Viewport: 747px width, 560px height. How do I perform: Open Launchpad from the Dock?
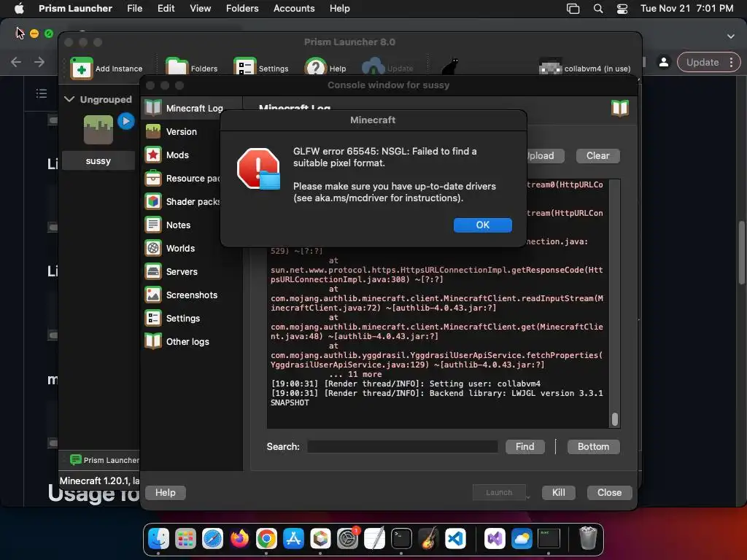(185, 539)
